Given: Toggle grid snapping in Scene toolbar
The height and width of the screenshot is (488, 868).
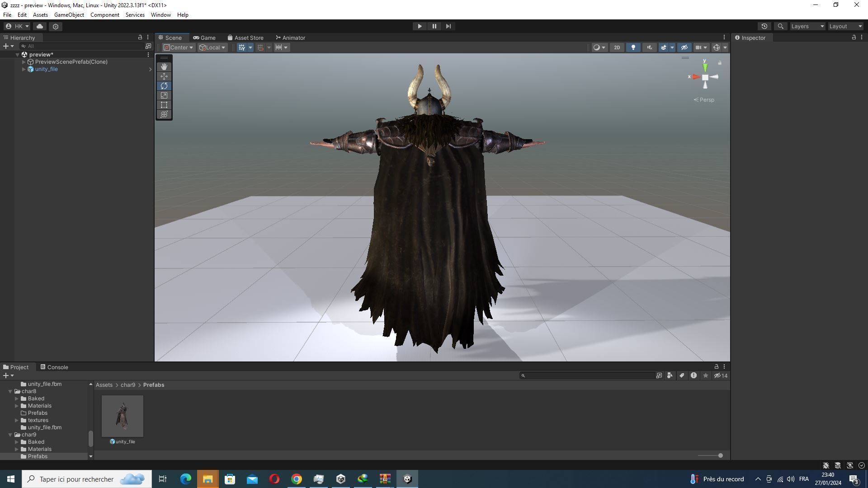Looking at the screenshot, I should tap(260, 47).
